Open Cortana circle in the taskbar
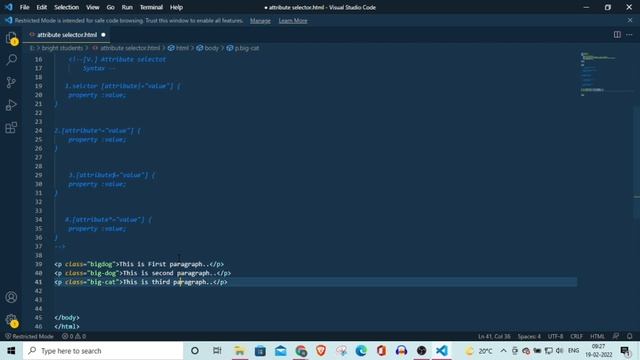The width and height of the screenshot is (640, 360). point(195,351)
